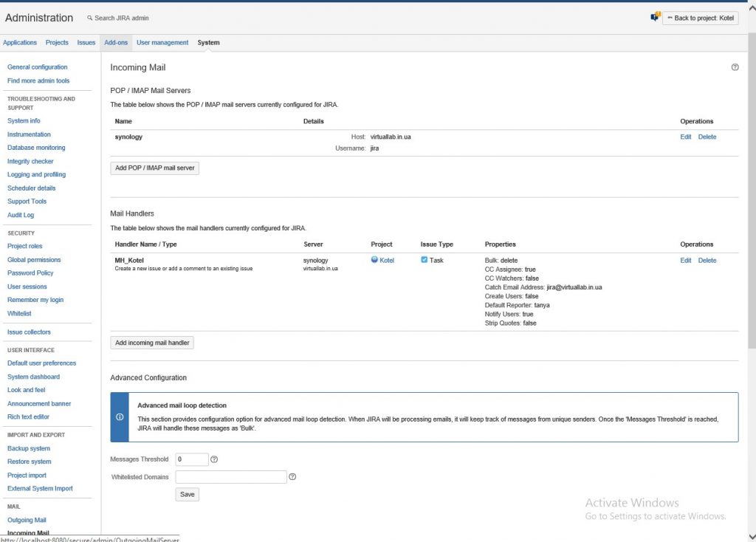The width and height of the screenshot is (756, 542).
Task: Click the Default Reporter: tanya property
Action: (517, 305)
